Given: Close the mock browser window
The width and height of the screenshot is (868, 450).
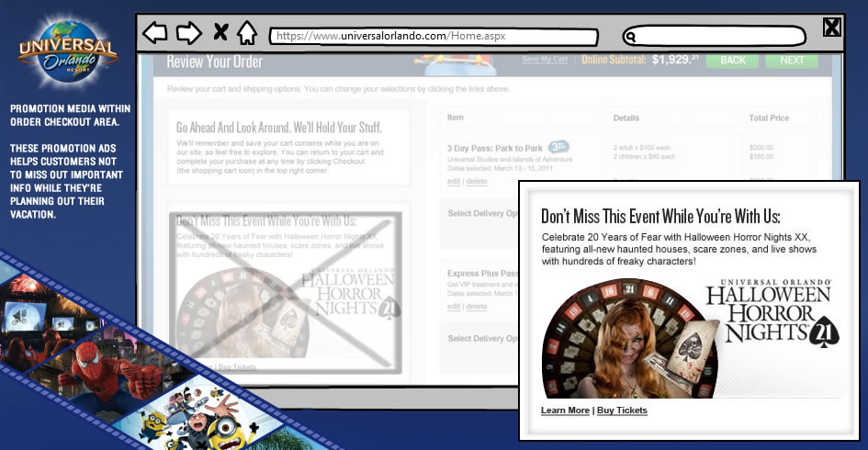Looking at the screenshot, I should (831, 27).
